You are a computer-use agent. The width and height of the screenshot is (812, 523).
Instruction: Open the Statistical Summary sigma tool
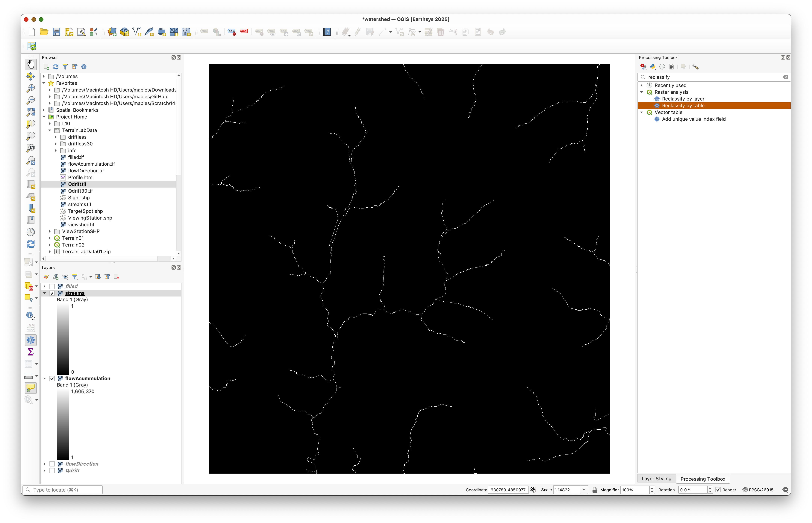(31, 352)
